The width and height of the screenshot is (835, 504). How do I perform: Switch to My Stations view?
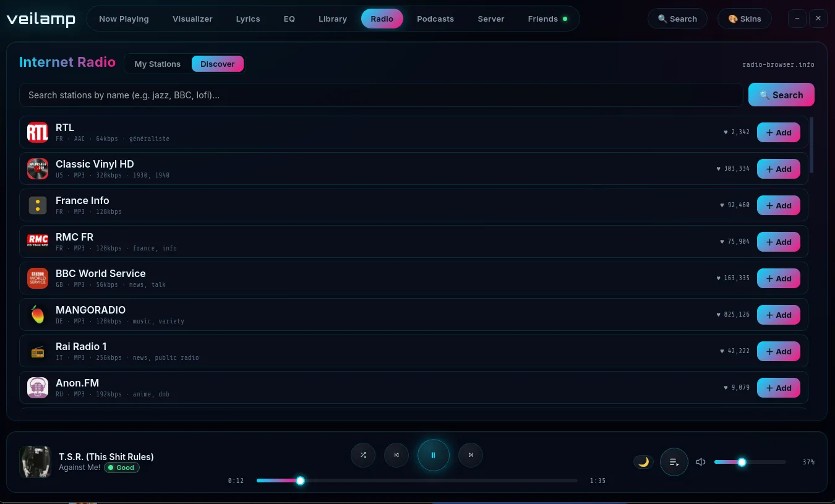pos(158,64)
